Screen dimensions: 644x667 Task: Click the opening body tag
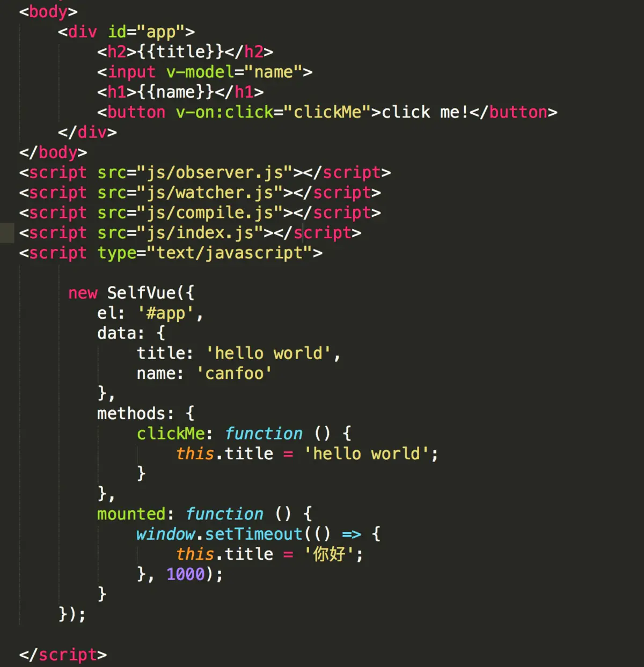pyautogui.click(x=48, y=11)
